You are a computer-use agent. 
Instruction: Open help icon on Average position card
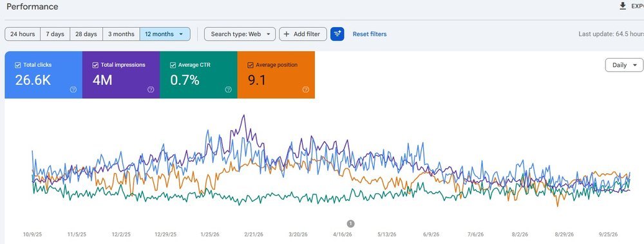click(x=305, y=89)
